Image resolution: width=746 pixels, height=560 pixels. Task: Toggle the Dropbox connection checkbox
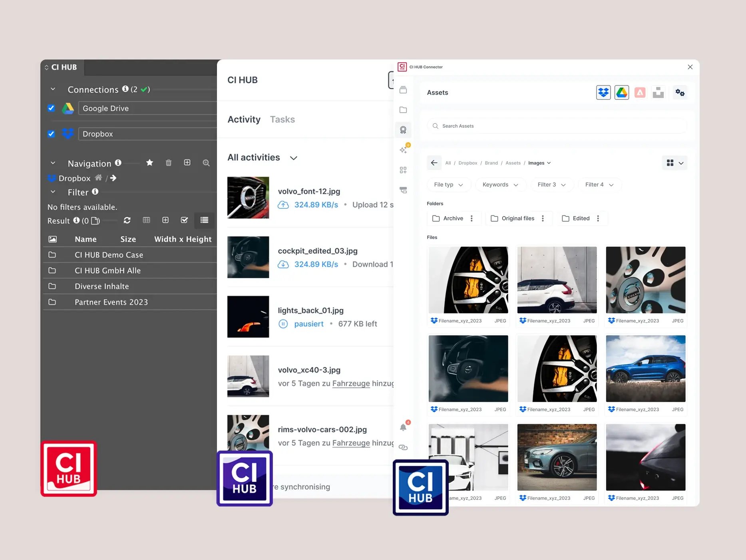51,134
